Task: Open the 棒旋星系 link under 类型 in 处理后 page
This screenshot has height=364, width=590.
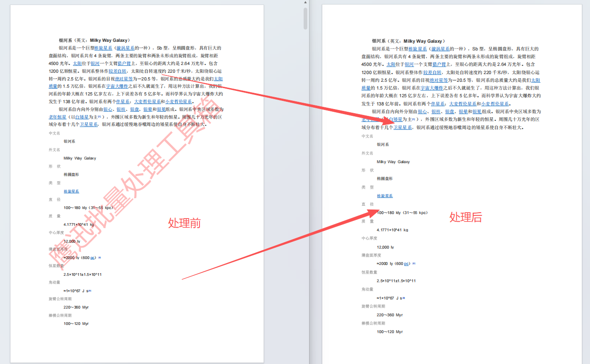Action: coord(385,196)
